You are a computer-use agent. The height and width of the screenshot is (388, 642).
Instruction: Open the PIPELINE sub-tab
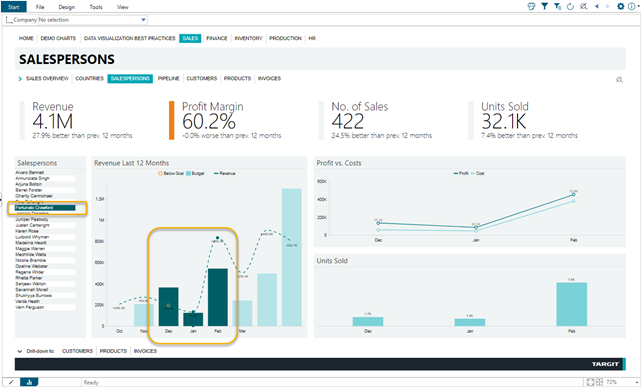(168, 79)
